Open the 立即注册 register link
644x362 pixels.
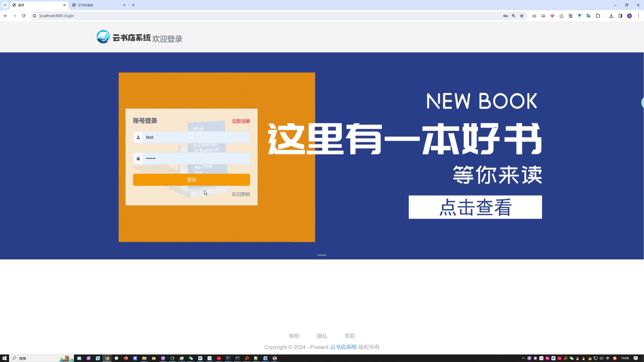[241, 121]
